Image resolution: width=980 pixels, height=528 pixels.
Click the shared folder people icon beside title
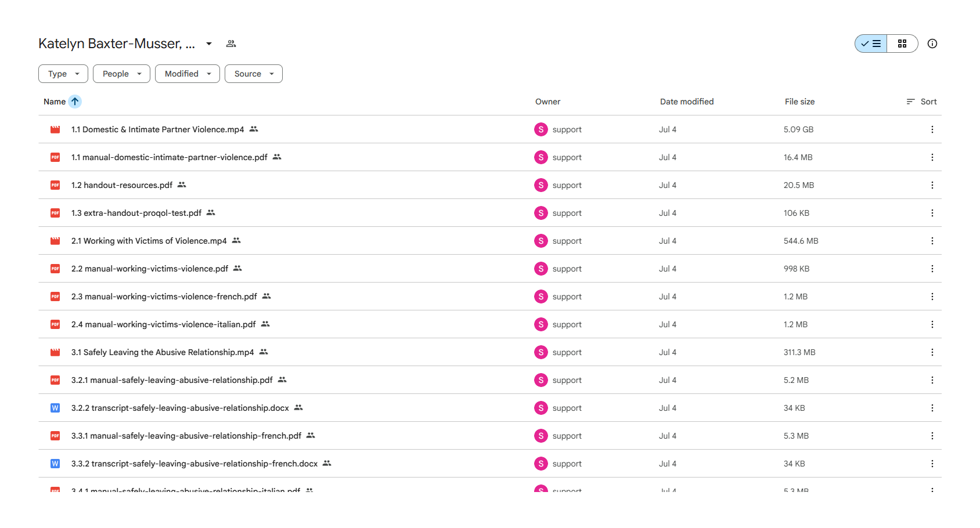(x=231, y=44)
